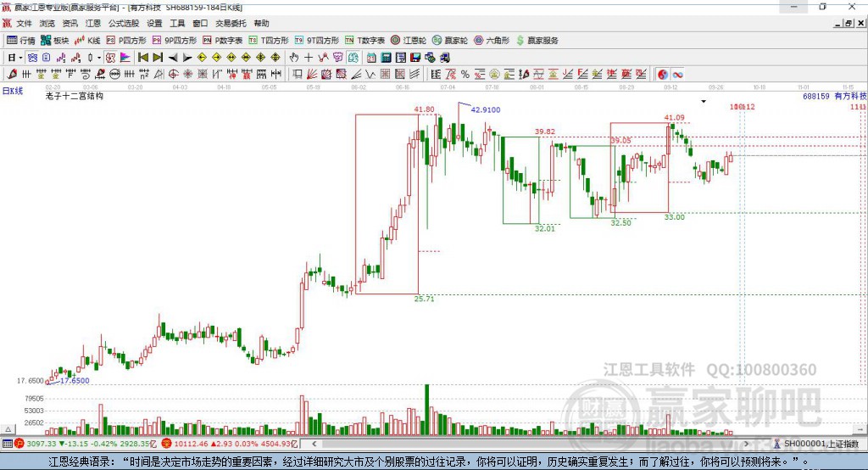Screen dimensions: 868x470
Task: Click the 深 index 10112.46 status entry
Action: point(231,444)
